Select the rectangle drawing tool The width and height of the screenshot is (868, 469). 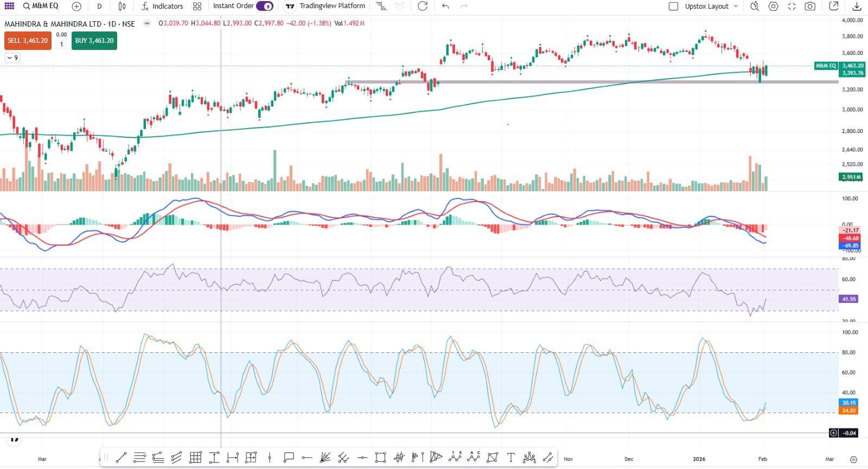coord(381,458)
